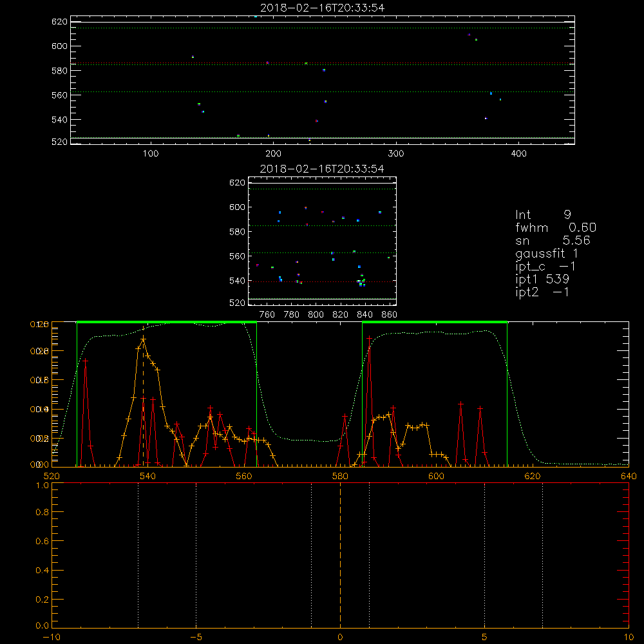Click the middle plot title 2018-02-16T20:33:54
The image size is (644, 644).
pyautogui.click(x=322, y=169)
